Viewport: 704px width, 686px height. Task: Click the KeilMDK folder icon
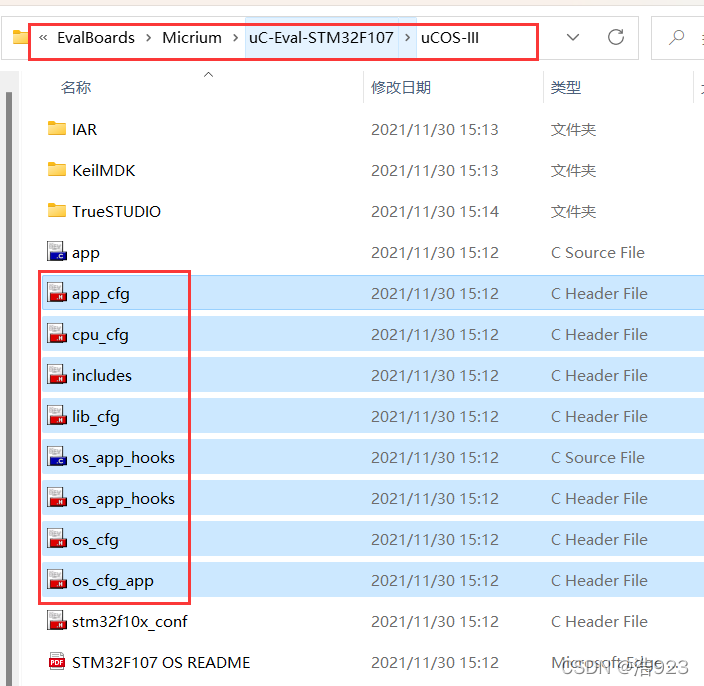click(x=57, y=170)
